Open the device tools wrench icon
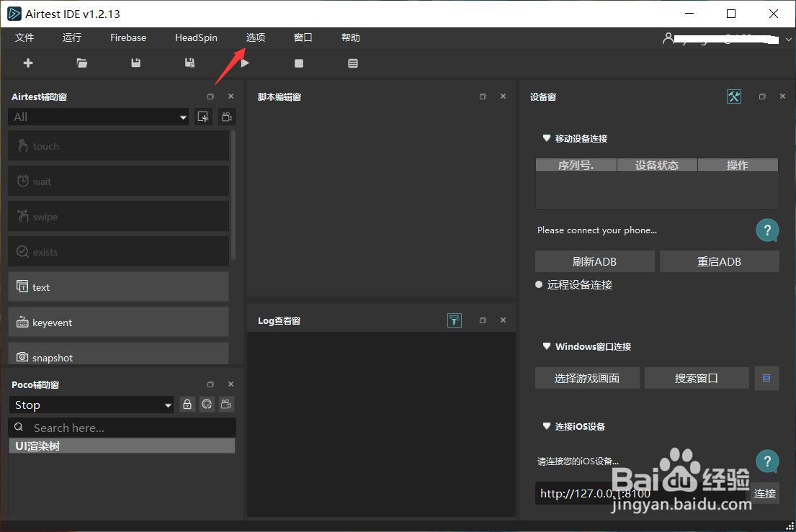 734,96
